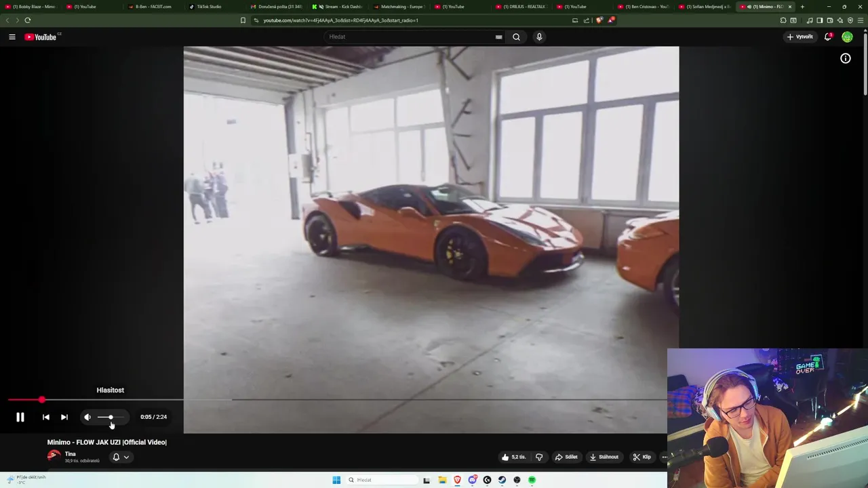This screenshot has height=488, width=868.
Task: Open Brave browser taskbar icon
Action: [x=457, y=481]
